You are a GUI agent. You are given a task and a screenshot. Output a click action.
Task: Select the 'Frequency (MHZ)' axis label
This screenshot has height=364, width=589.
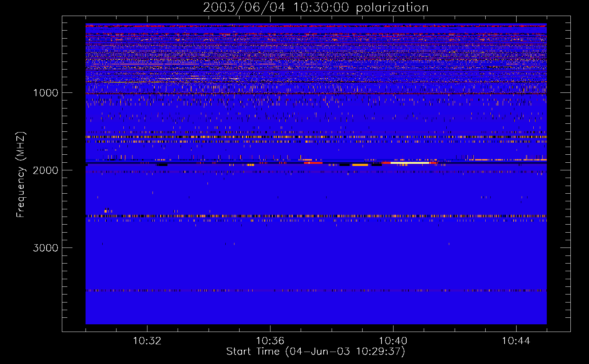pyautogui.click(x=21, y=175)
